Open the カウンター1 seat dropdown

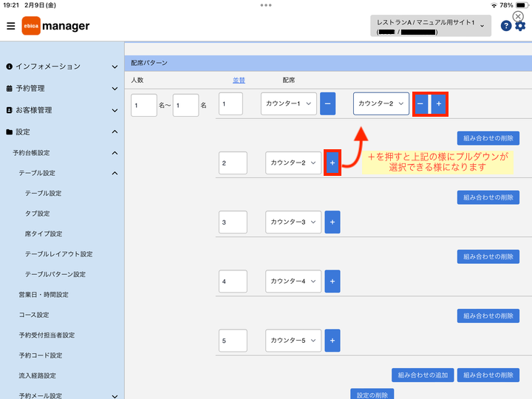pos(289,103)
